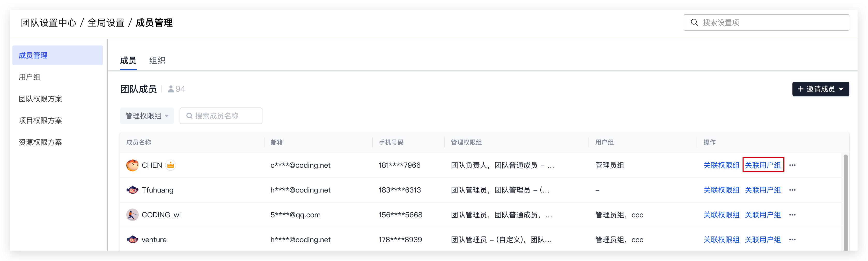The image size is (868, 261).
Task: Click the 用户组 column header
Action: (605, 142)
